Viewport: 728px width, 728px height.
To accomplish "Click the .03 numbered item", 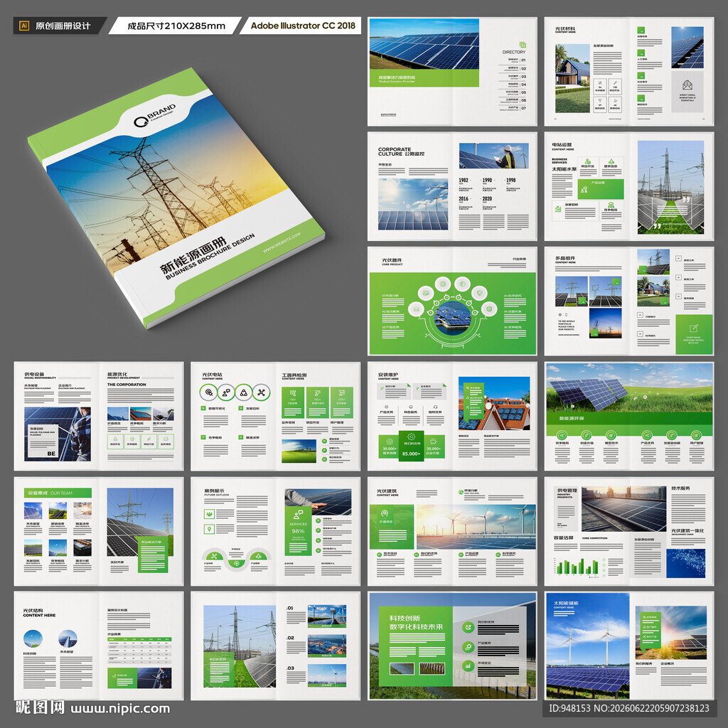I will (x=290, y=668).
